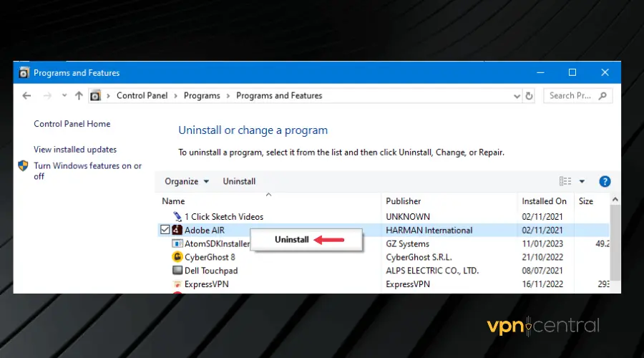Click CyberGhost S.R.L. publisher cell
This screenshot has height=358, width=644.
pos(419,257)
